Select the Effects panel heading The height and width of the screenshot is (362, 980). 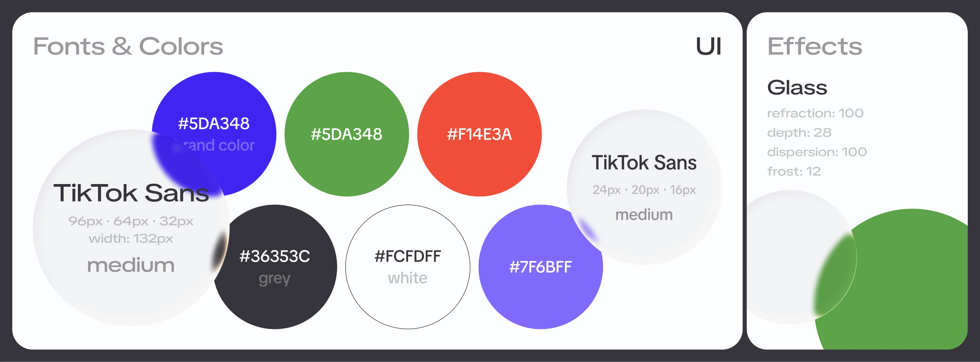[815, 46]
